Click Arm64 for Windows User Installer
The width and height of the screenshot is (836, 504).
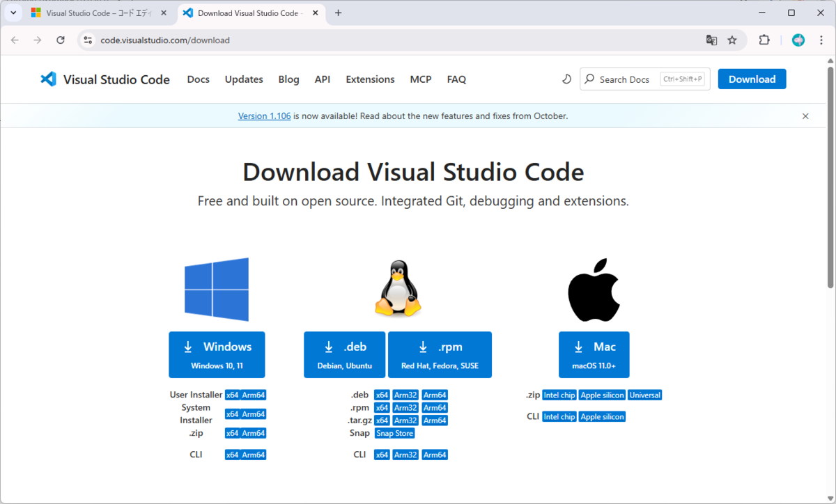pos(254,395)
